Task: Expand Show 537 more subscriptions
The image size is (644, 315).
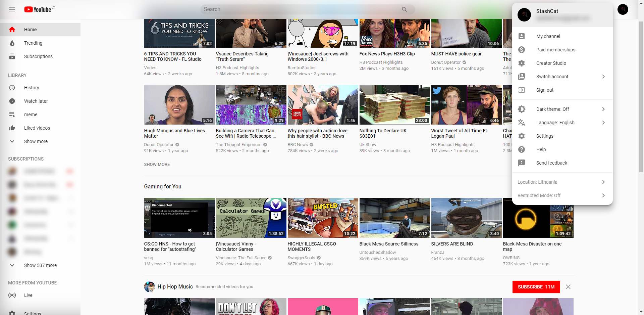Action: pos(40,265)
